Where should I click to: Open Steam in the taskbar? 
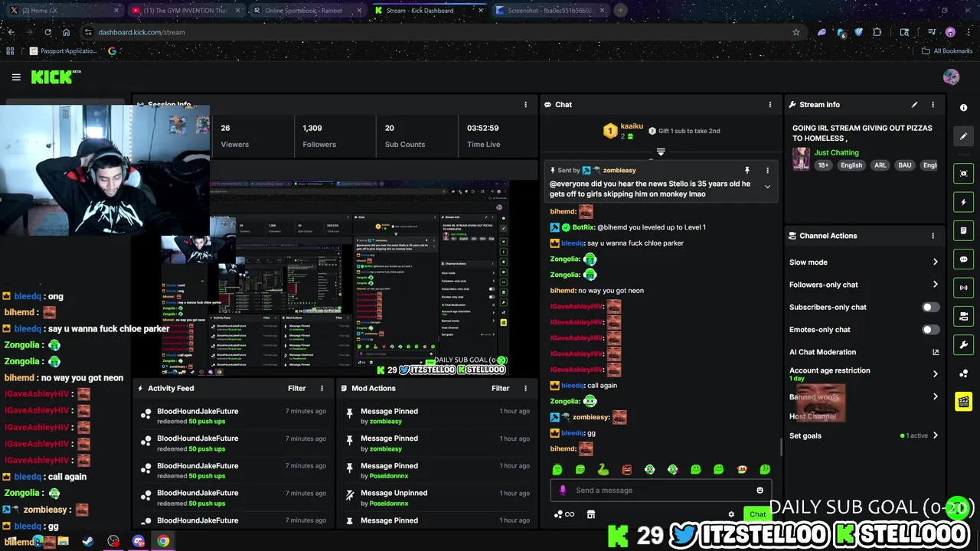88,541
